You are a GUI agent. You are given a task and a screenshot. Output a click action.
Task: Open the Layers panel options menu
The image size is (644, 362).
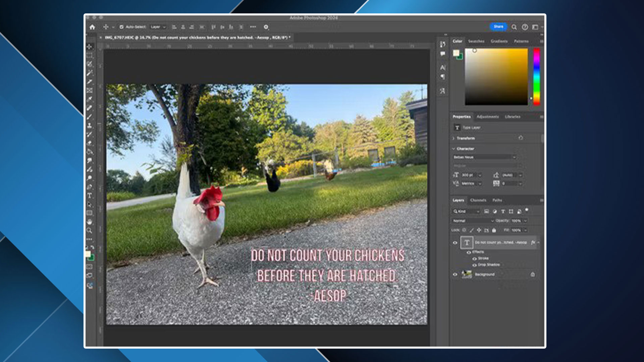tap(541, 200)
